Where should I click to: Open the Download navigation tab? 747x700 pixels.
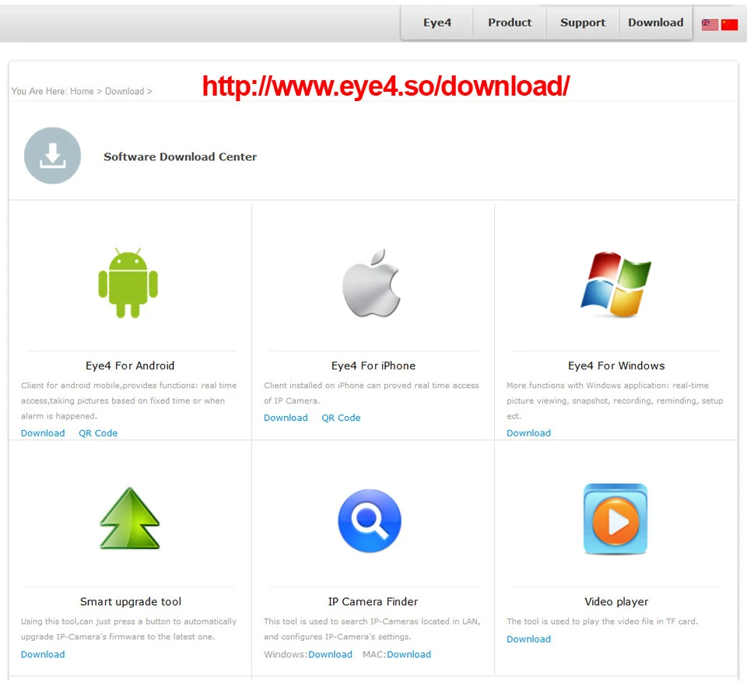[655, 23]
